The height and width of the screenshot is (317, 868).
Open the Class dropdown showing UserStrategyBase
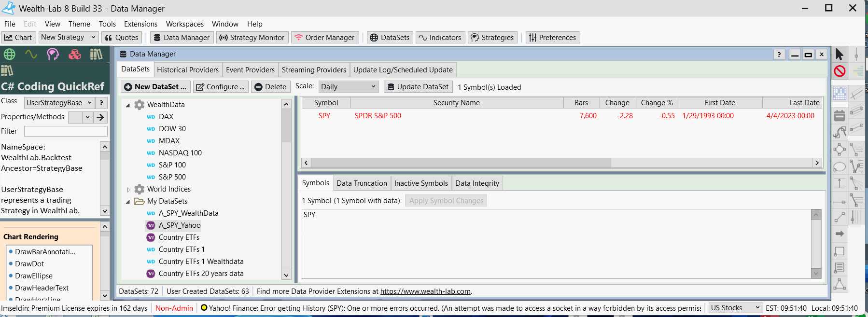pos(59,103)
